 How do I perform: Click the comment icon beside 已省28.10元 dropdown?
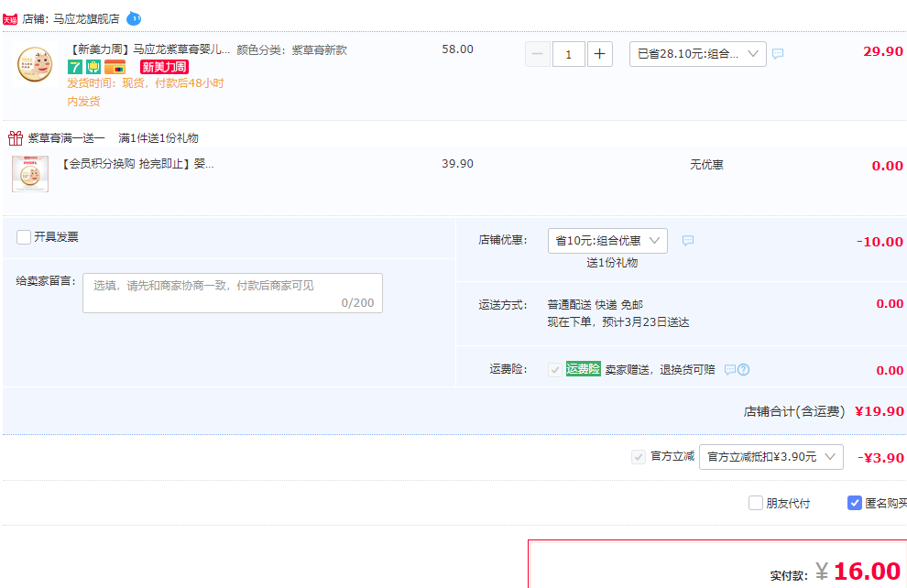(778, 54)
